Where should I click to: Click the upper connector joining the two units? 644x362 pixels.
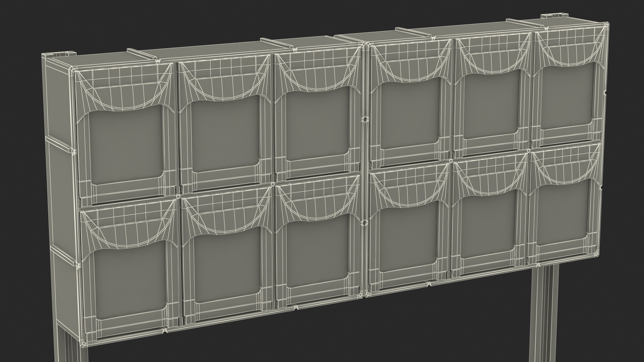[365, 119]
